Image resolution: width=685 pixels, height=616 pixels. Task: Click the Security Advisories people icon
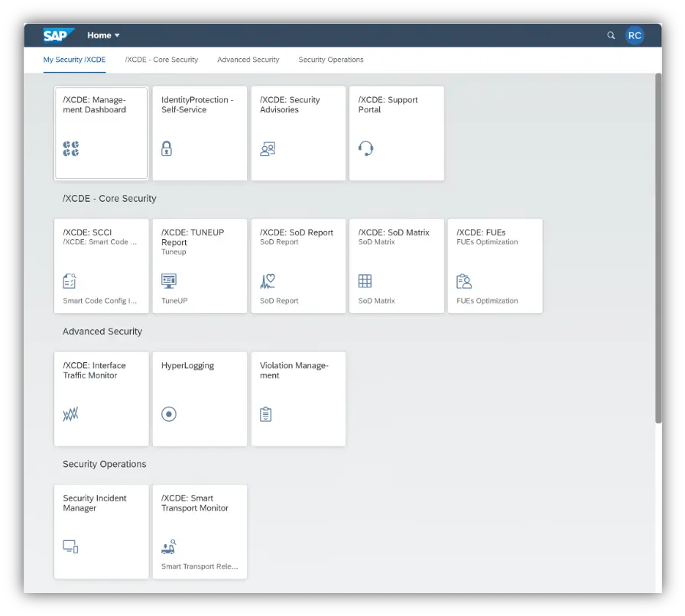click(x=268, y=149)
